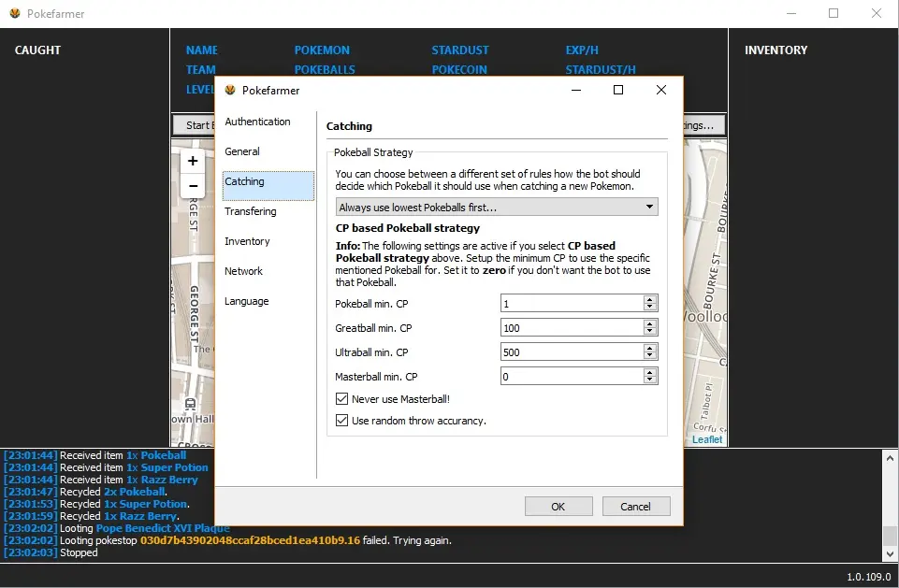This screenshot has width=899, height=588.
Task: Click the Pokefarmer app icon in main title bar
Action: click(x=15, y=13)
